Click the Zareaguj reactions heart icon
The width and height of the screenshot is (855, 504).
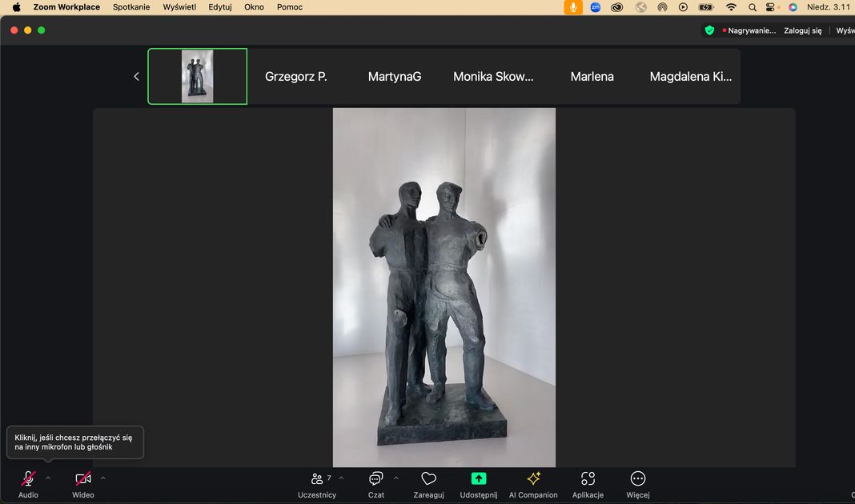point(428,479)
